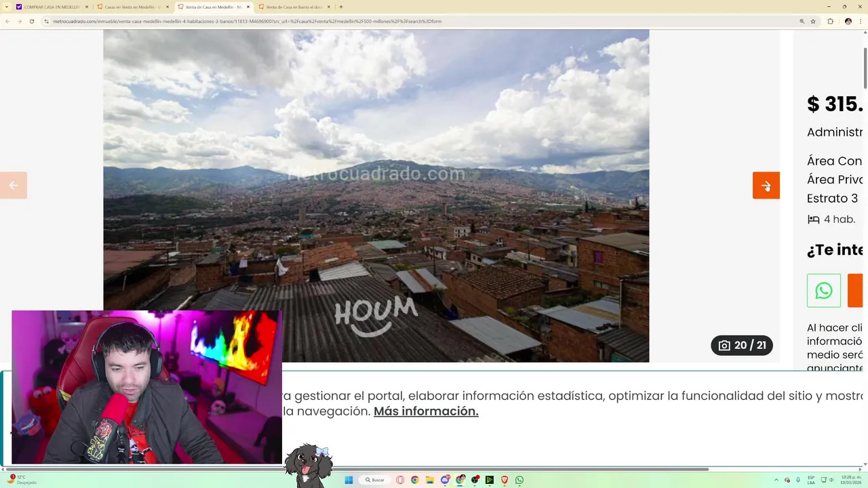This screenshot has width=868, height=488.
Task: Show hidden system tray icons
Action: (x=777, y=480)
